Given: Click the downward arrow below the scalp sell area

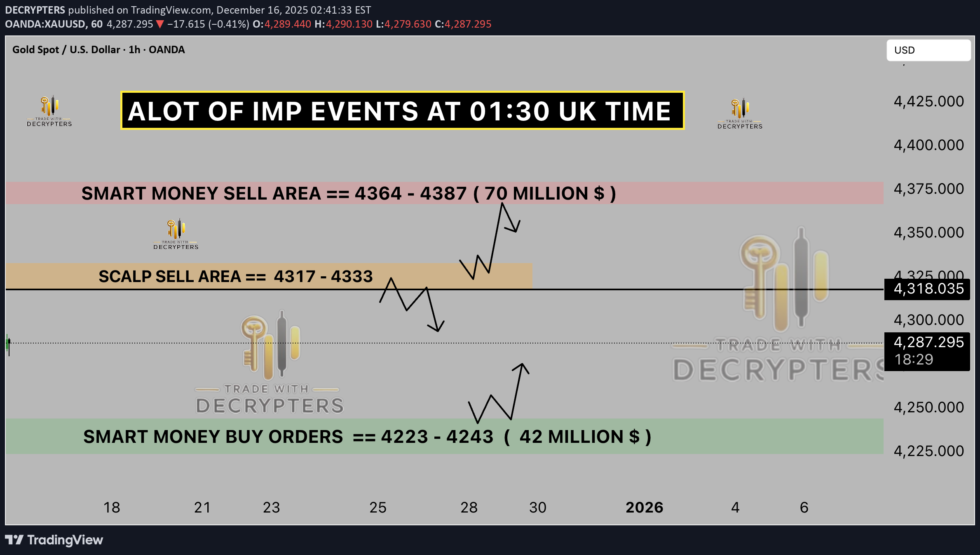Looking at the screenshot, I should 436,326.
